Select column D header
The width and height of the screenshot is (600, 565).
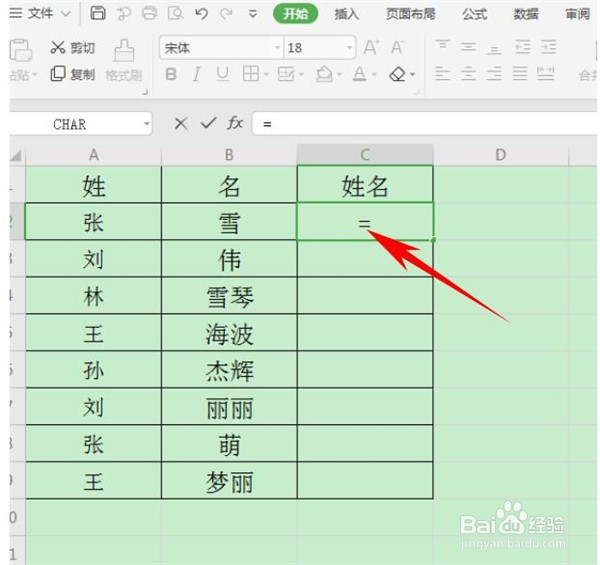[501, 155]
